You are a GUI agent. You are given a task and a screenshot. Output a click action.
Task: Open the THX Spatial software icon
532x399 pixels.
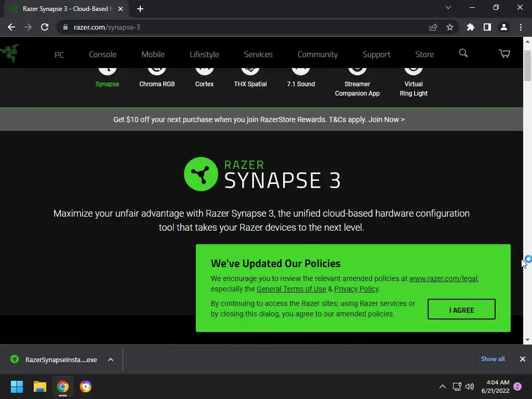click(250, 71)
